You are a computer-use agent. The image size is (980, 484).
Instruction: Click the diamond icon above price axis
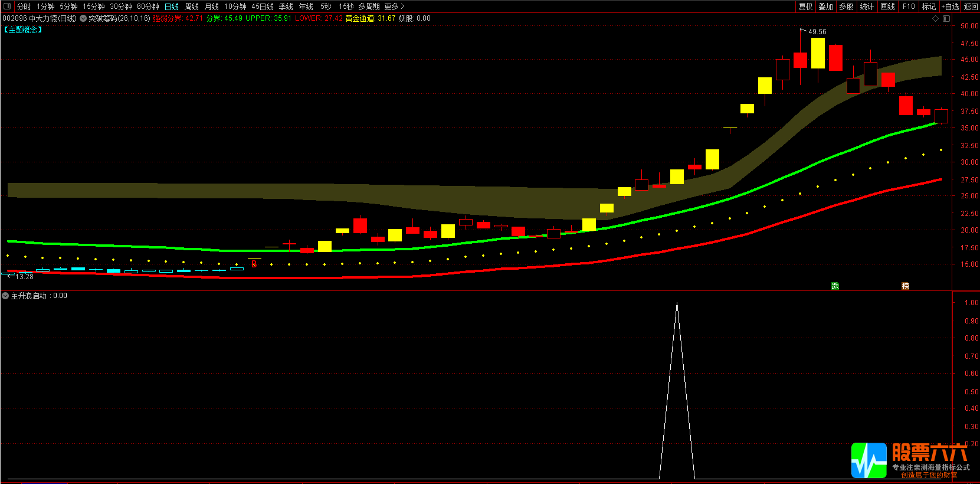[x=935, y=18]
